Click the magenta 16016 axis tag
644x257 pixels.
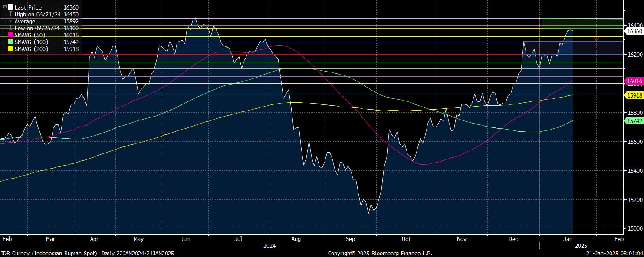click(x=634, y=81)
